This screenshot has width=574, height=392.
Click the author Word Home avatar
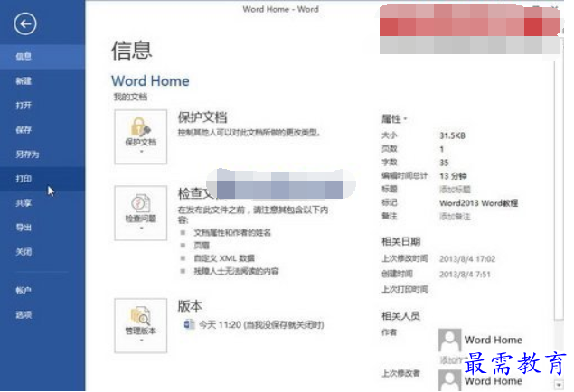click(x=449, y=340)
